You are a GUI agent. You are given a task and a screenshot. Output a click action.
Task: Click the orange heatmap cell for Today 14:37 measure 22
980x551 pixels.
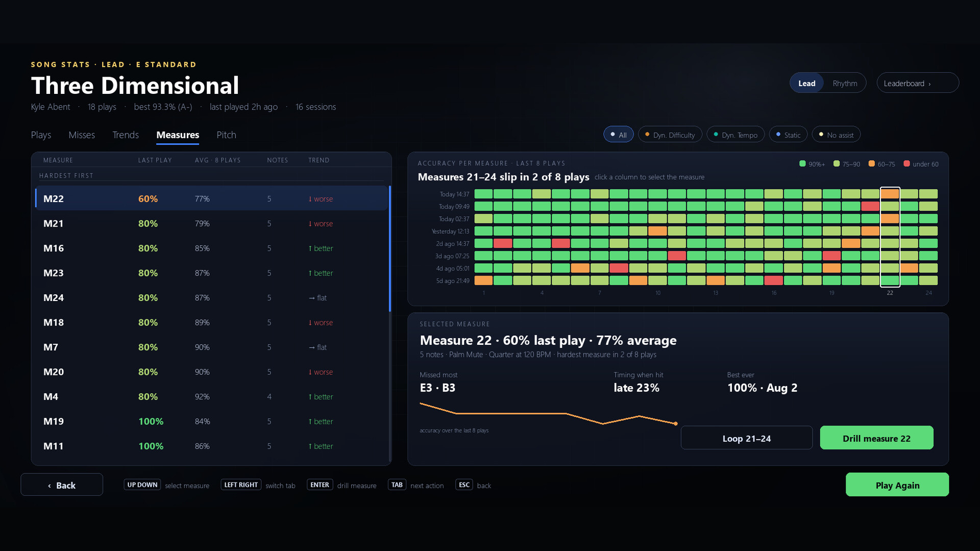[x=890, y=194]
